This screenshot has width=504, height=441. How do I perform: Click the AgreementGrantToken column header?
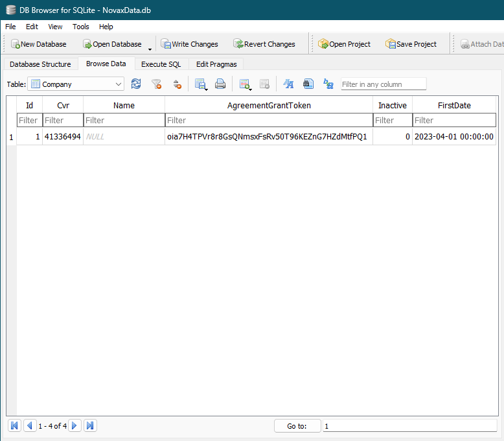[x=269, y=105]
